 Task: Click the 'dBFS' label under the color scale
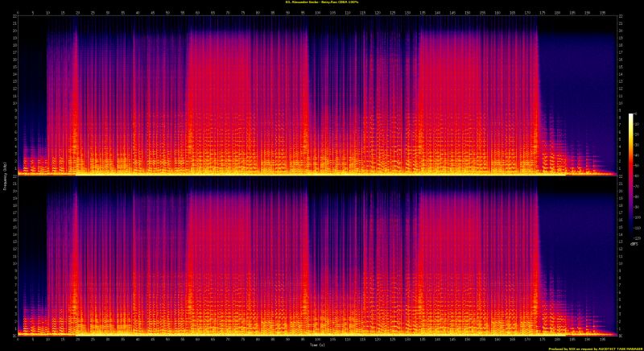tap(633, 244)
